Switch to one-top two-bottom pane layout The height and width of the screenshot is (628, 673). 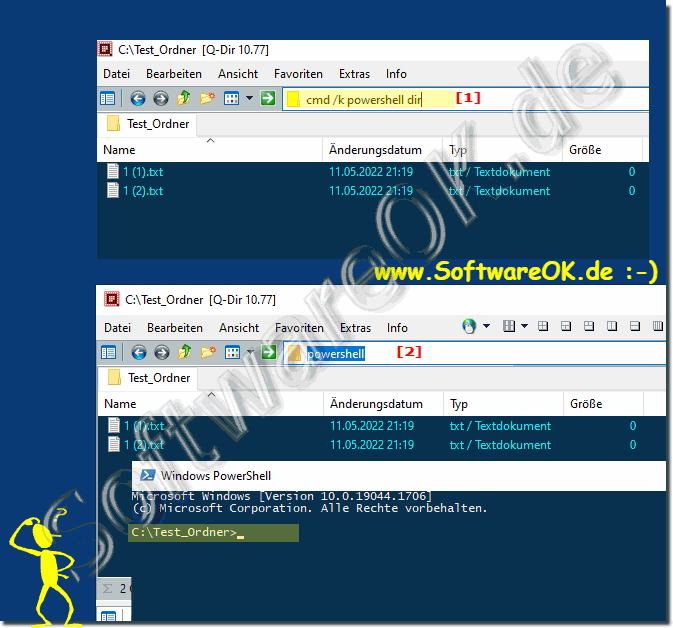tap(566, 326)
